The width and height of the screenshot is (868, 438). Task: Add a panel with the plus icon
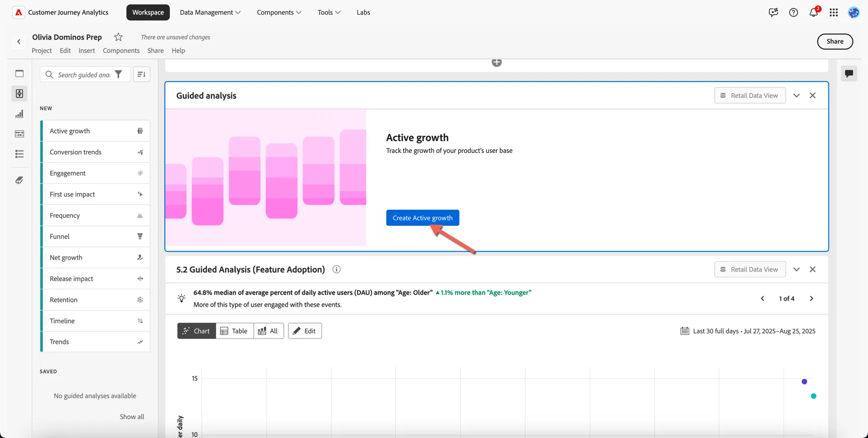497,62
